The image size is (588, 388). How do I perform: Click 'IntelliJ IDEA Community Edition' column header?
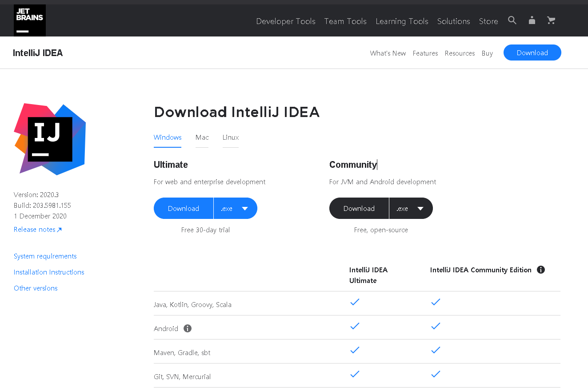[480, 270]
